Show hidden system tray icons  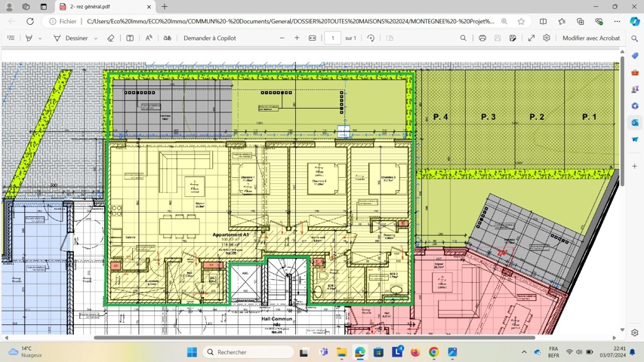pyautogui.click(x=524, y=352)
